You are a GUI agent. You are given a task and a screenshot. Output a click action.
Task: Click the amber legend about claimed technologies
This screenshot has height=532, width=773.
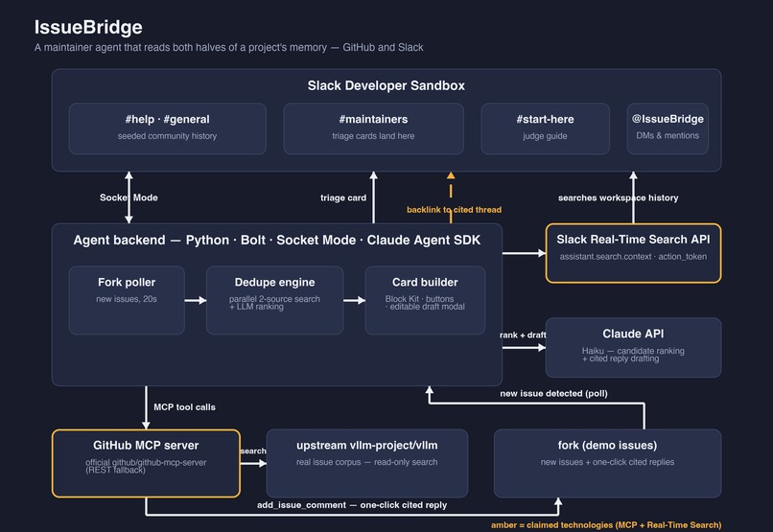click(x=606, y=525)
